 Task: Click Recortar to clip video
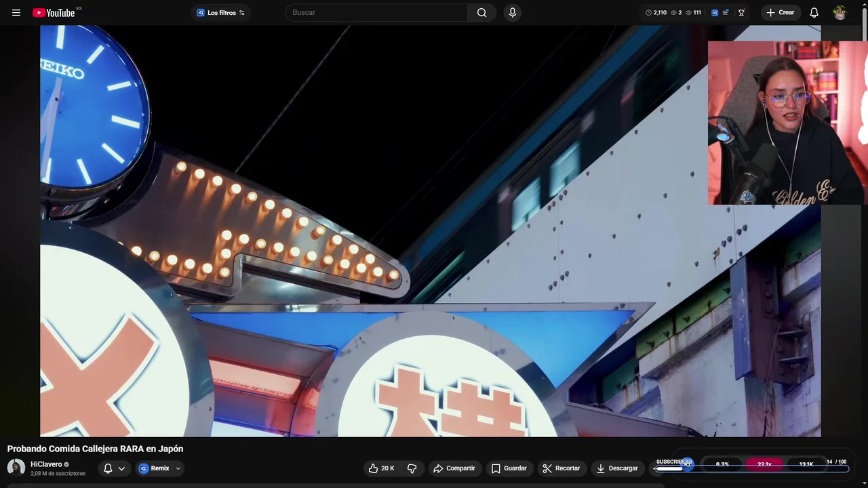(x=561, y=468)
